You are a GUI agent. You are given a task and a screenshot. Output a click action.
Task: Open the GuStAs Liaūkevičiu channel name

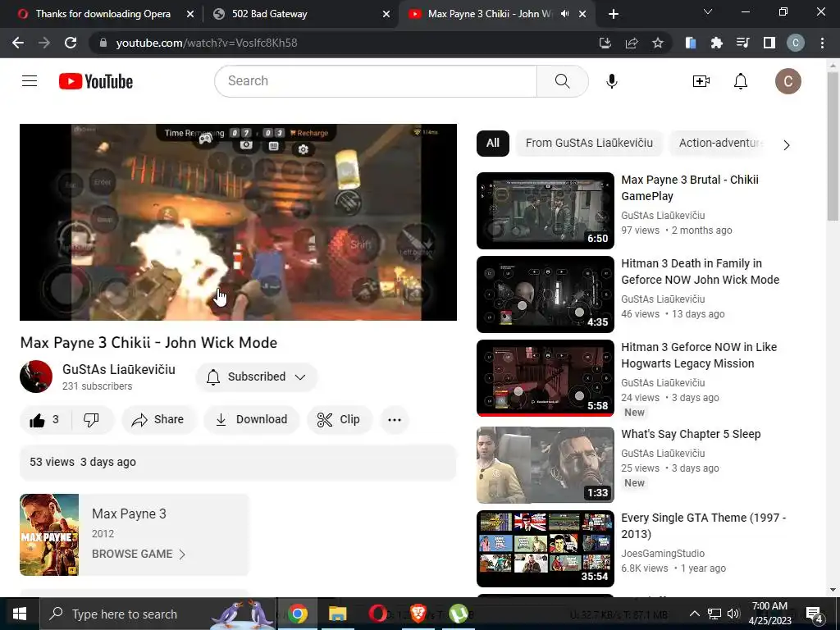click(x=118, y=370)
